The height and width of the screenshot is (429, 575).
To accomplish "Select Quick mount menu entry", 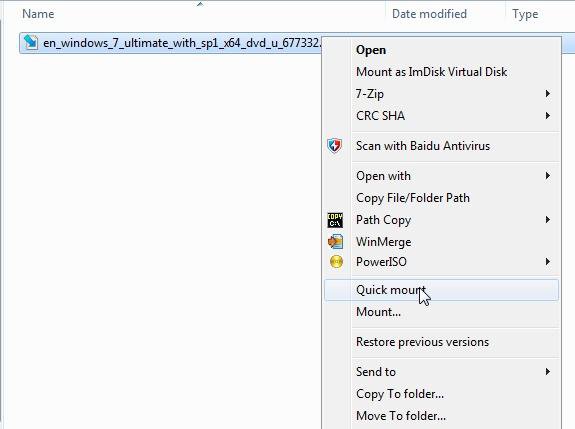I will tap(441, 290).
